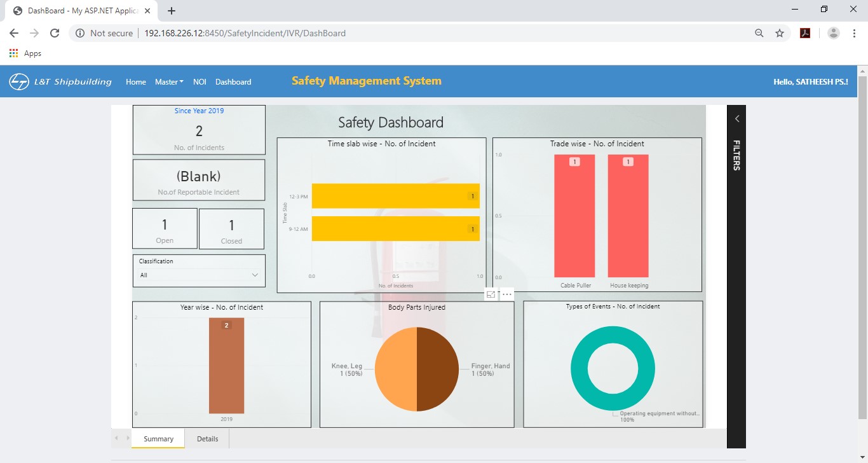This screenshot has width=868, height=463.
Task: Switch to the Details report tab
Action: 207,439
